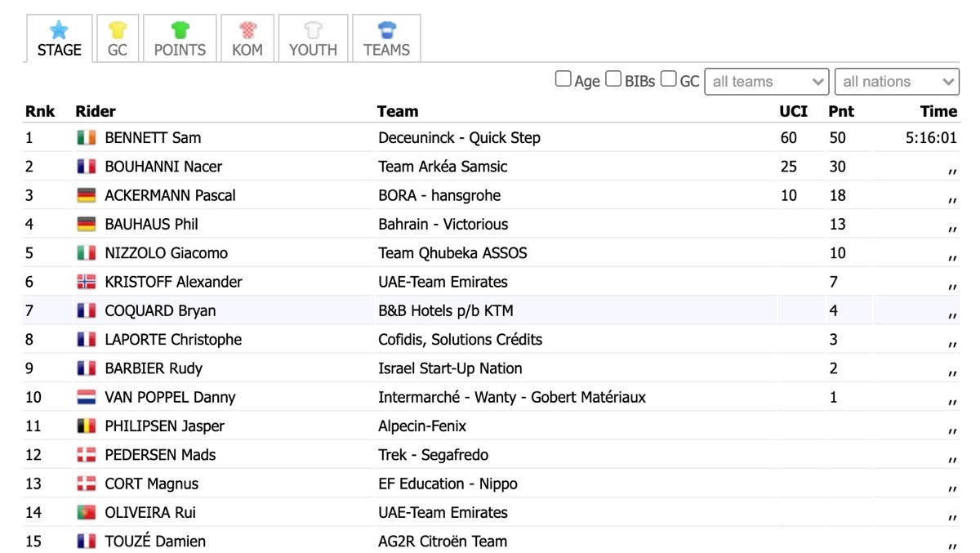Viewport: 980px width, 553px height.
Task: Click the Rider column header
Action: click(x=96, y=112)
